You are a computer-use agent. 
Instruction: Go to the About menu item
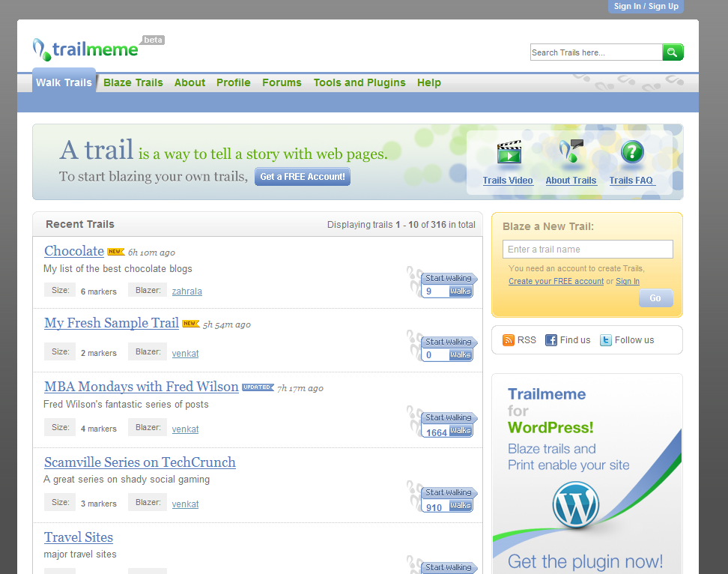pos(190,82)
